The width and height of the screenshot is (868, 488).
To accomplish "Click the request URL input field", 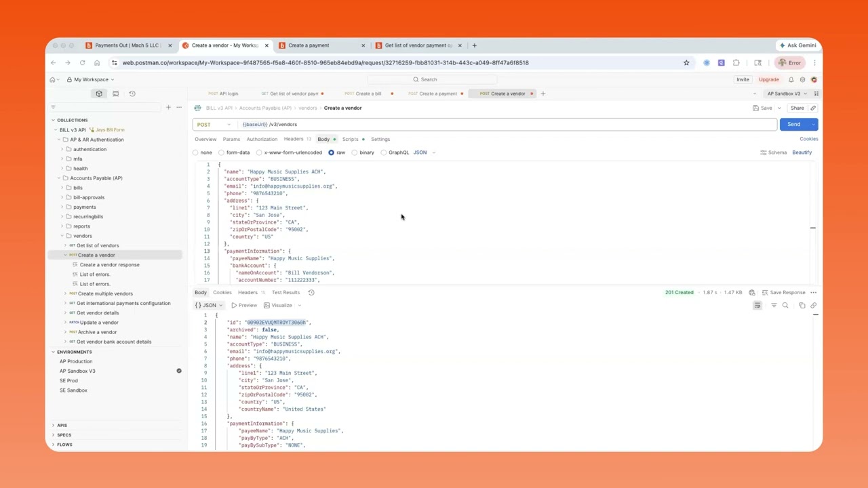I will (507, 125).
